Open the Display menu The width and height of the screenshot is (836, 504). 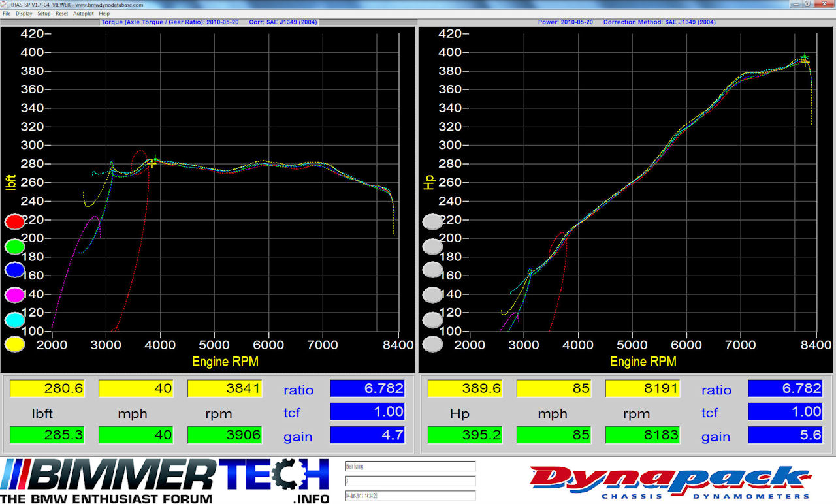click(x=24, y=13)
